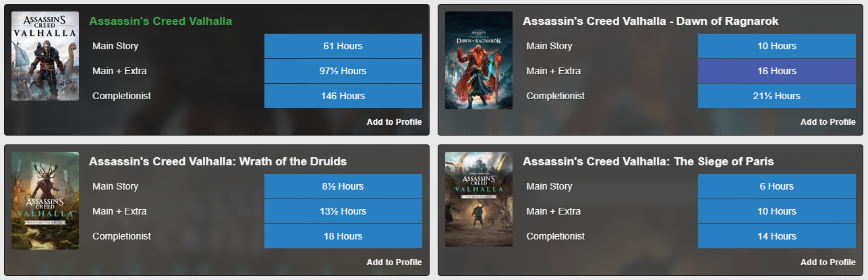Click Wrath of the Druids 18 Hours bar
868x280 pixels.
tap(343, 236)
